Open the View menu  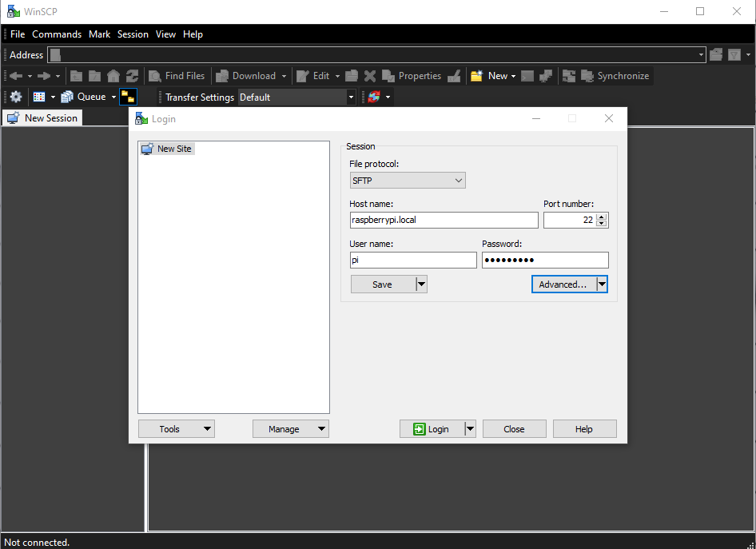(x=165, y=34)
